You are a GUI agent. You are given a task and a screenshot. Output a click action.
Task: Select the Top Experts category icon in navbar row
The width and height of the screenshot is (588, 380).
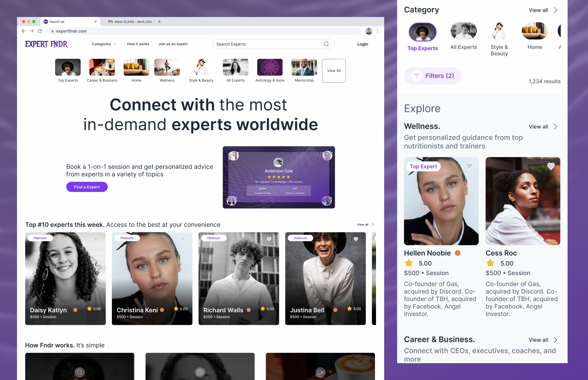68,67
